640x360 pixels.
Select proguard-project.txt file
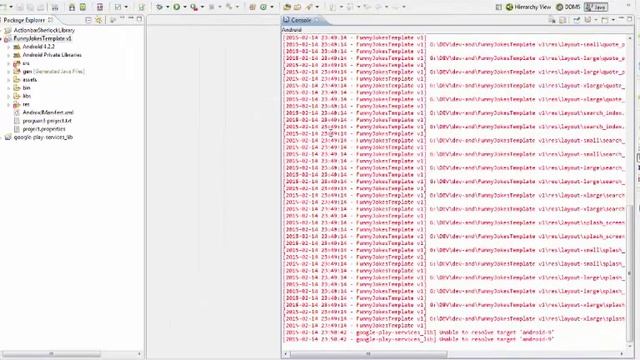pyautogui.click(x=47, y=121)
